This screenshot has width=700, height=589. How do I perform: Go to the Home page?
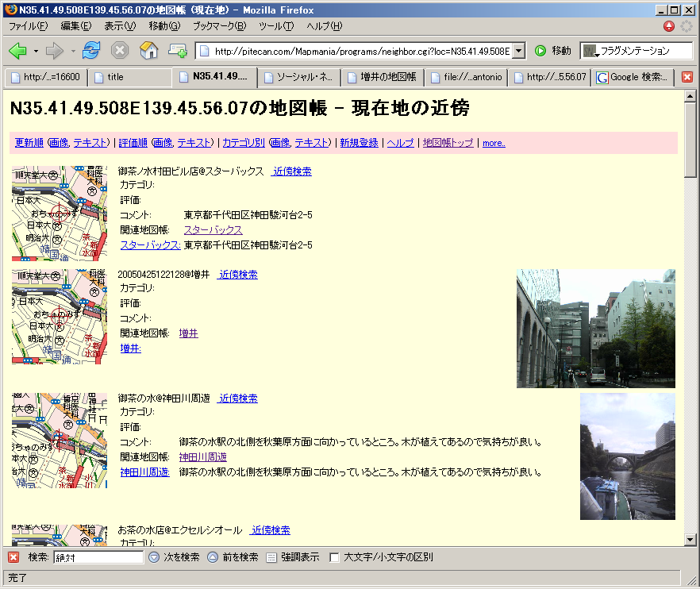click(x=148, y=51)
